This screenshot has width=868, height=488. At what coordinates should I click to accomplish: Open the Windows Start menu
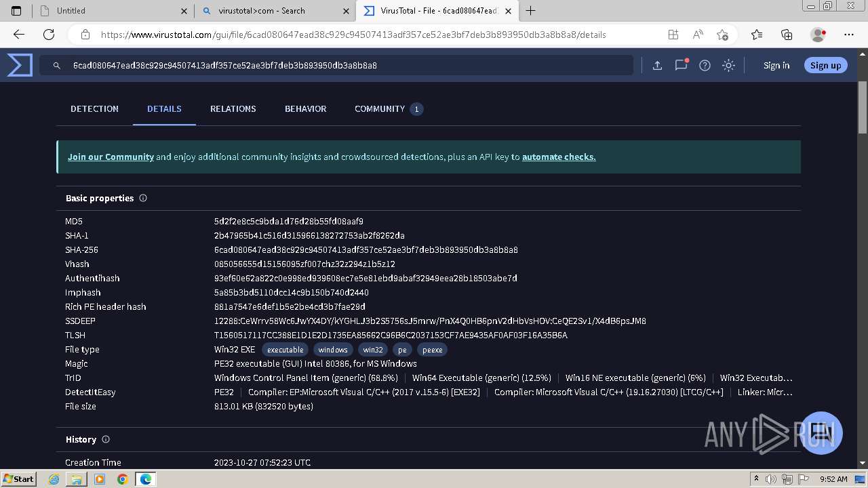click(19, 479)
